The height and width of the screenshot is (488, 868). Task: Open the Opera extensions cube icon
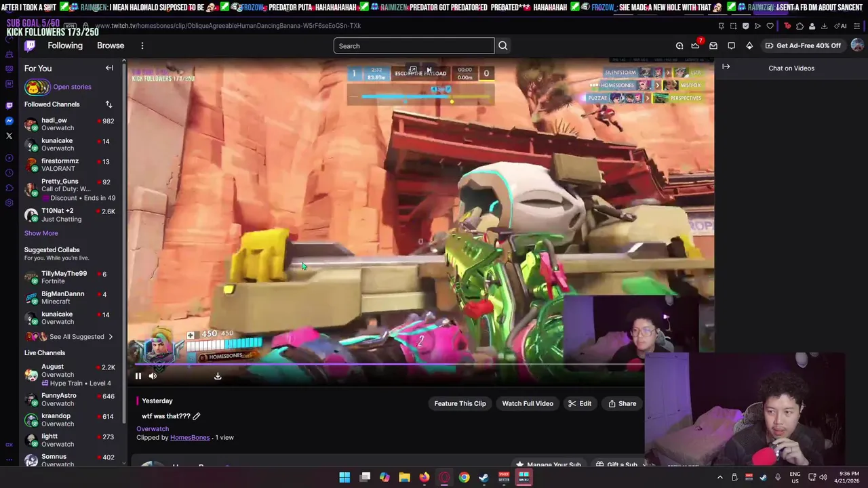pos(800,26)
